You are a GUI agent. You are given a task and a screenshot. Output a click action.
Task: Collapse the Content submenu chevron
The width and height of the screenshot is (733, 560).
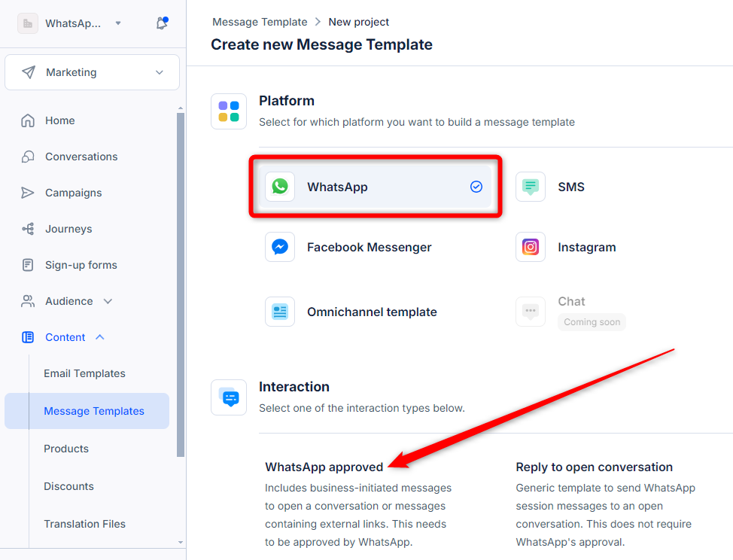[100, 337]
